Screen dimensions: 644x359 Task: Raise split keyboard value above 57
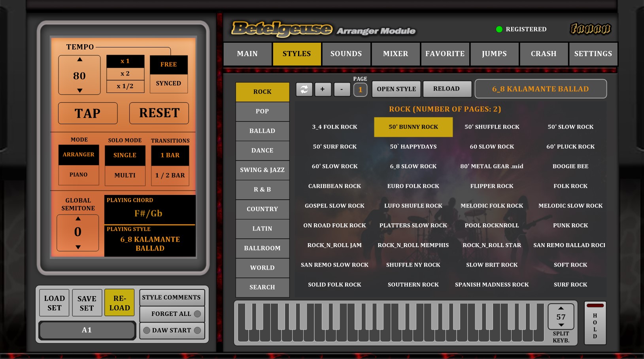[x=561, y=308]
